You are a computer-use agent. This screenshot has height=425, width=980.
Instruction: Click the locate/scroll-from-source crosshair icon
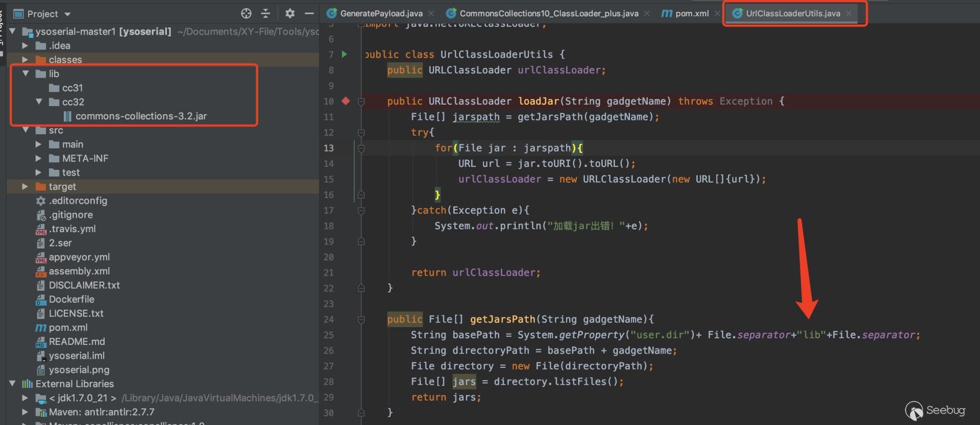click(246, 14)
